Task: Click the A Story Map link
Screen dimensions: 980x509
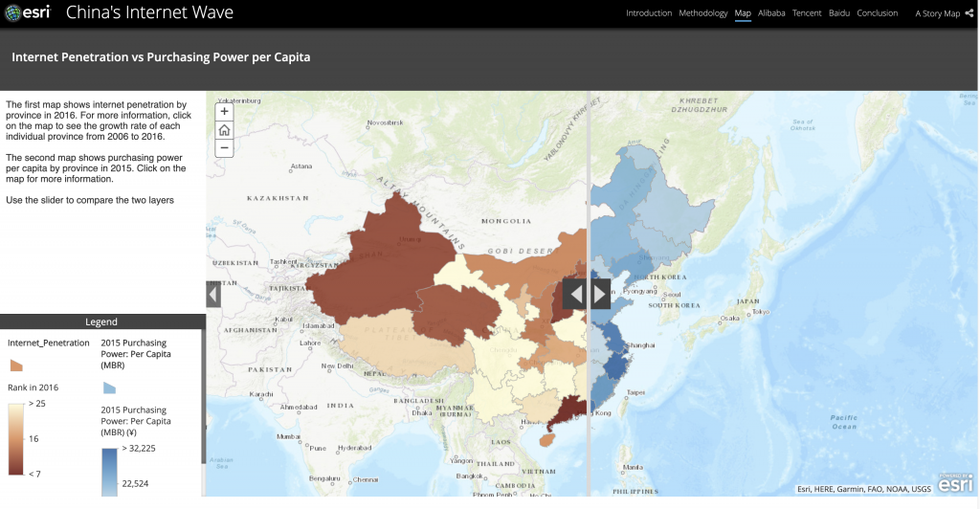Action: click(937, 13)
